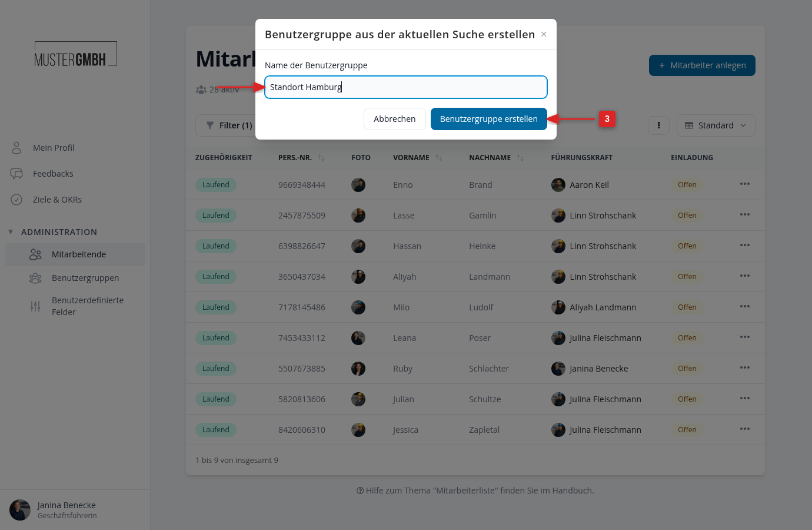812x530 pixels.
Task: Open Ziele & OKRs in the sidebar
Action: click(x=75, y=200)
